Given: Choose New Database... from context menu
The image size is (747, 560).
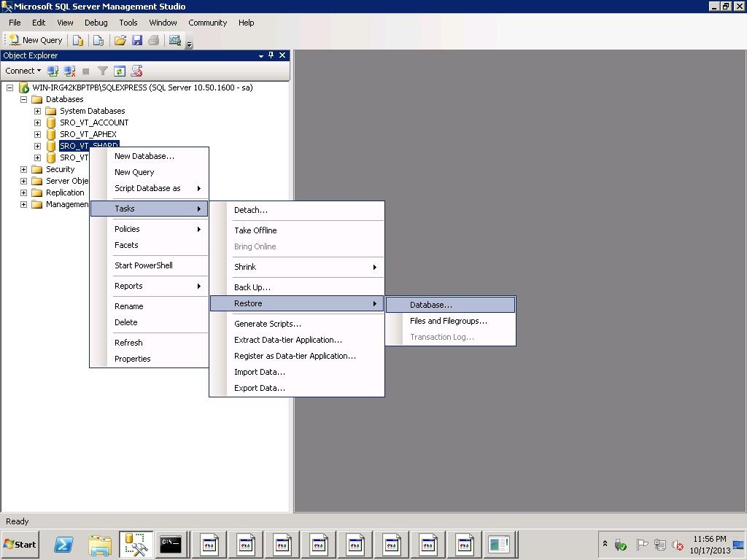Looking at the screenshot, I should coord(149,156).
